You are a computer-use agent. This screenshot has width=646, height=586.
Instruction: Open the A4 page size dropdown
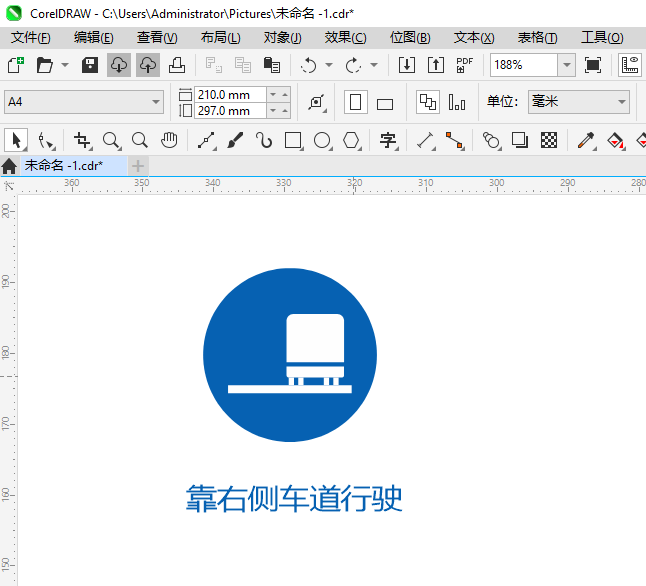[x=84, y=102]
